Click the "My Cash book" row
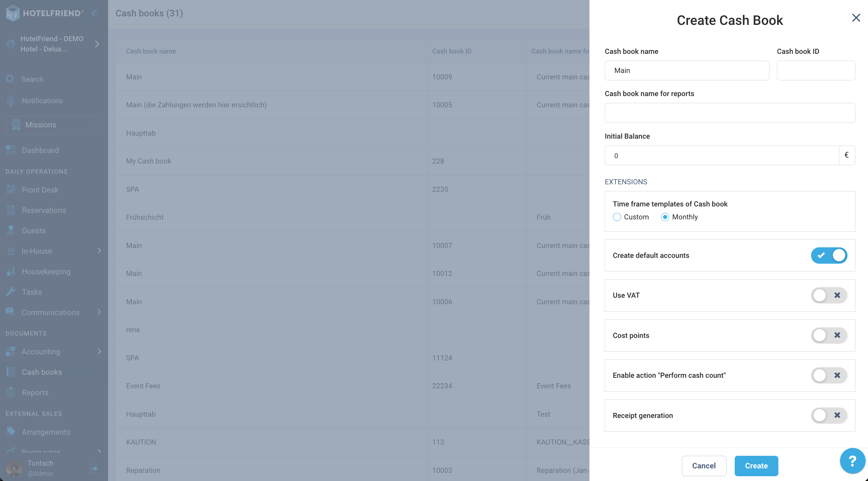 point(352,161)
